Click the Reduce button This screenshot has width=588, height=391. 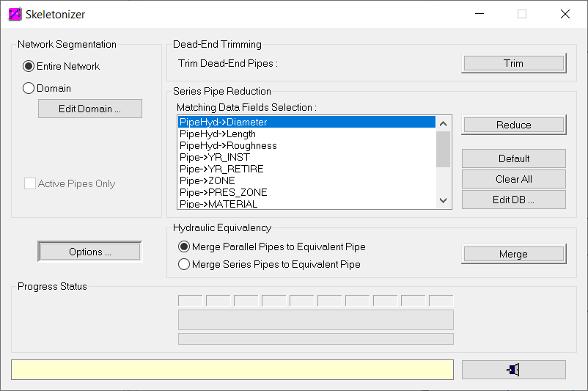[514, 125]
